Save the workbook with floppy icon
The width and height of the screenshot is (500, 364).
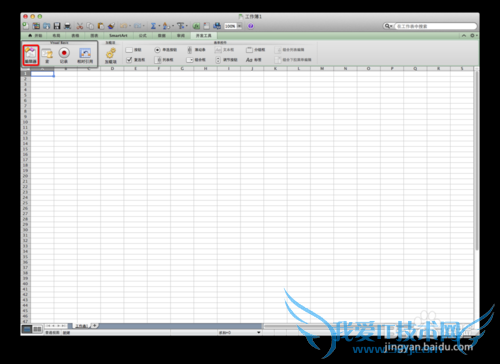coord(57,26)
